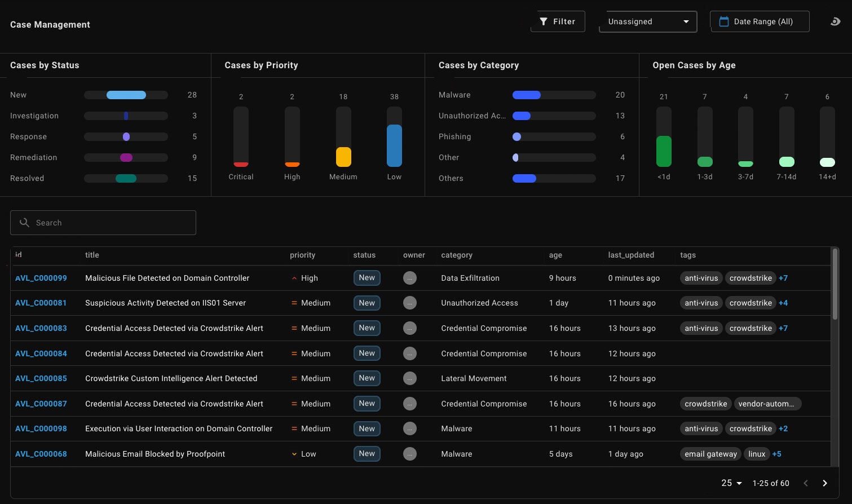Open case link AVL_C000081
The height and width of the screenshot is (504, 852).
pos(41,303)
